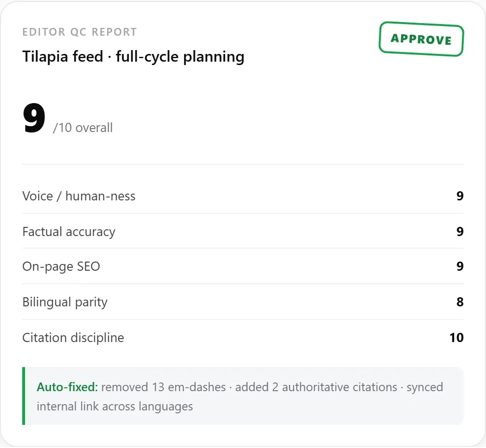Click the /10 overall caption
The height and width of the screenshot is (448, 486).
pyautogui.click(x=83, y=128)
